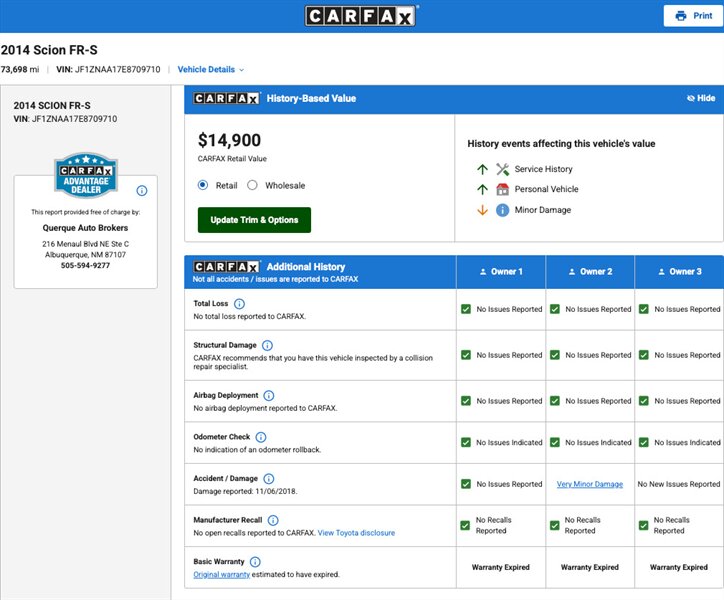724x600 pixels.
Task: Click Owner 3 person icon
Action: [661, 272]
